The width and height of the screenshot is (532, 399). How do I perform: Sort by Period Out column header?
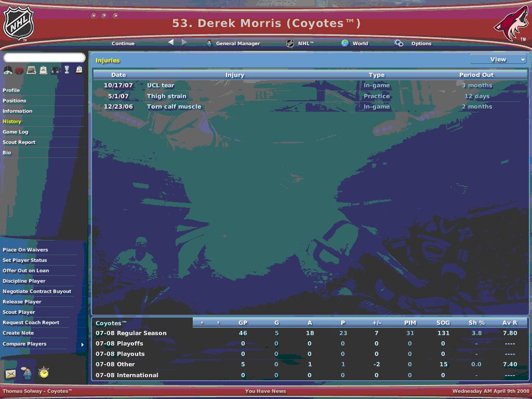click(476, 75)
